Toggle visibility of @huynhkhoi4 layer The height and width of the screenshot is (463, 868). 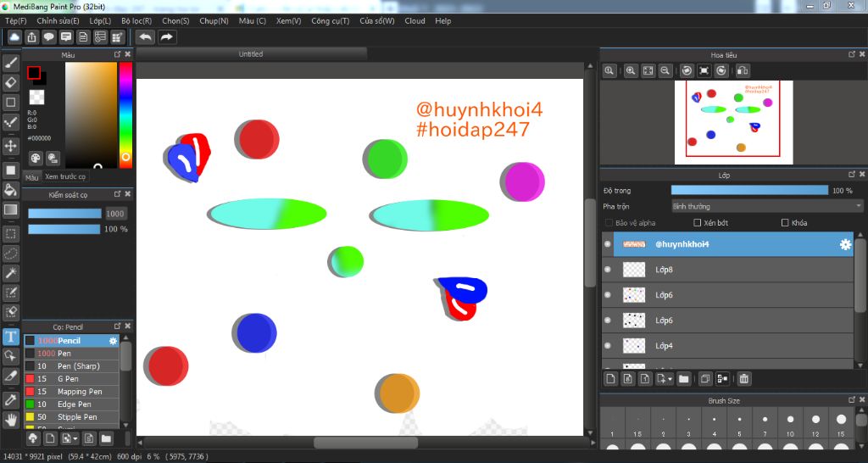click(608, 244)
